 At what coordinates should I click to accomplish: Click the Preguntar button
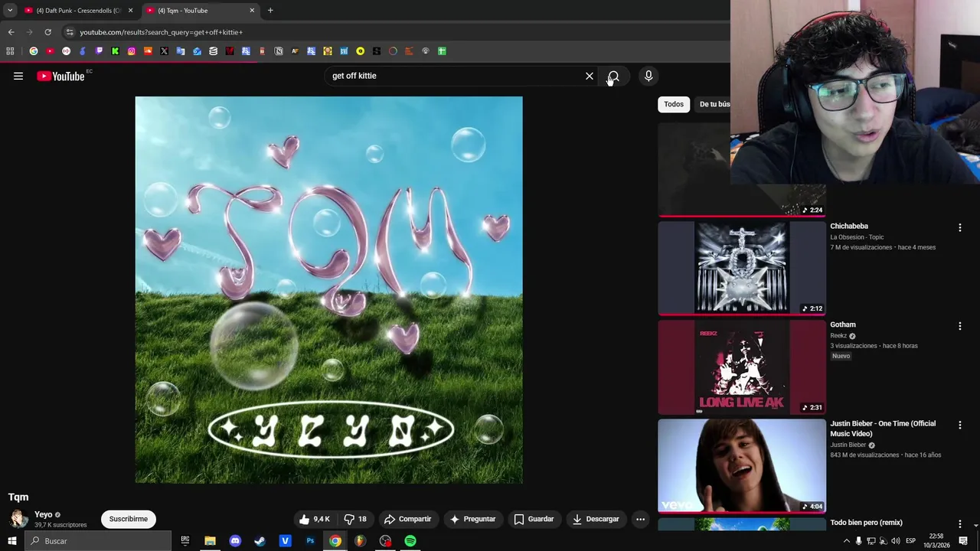472,519
